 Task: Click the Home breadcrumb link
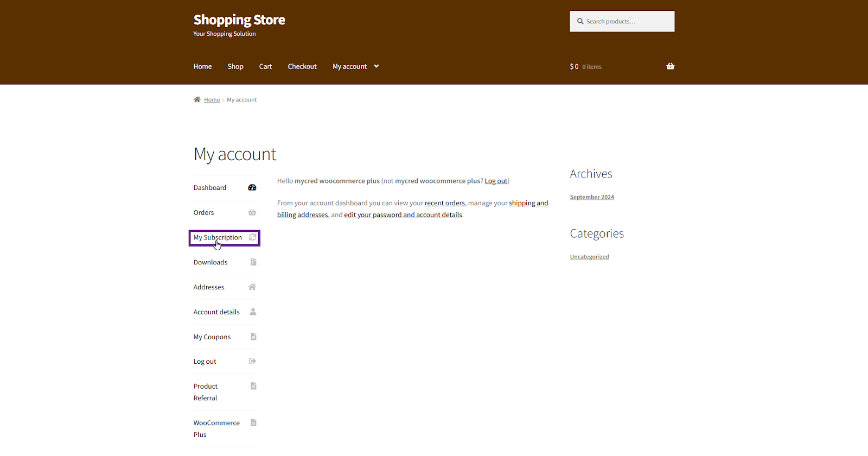[x=212, y=100]
